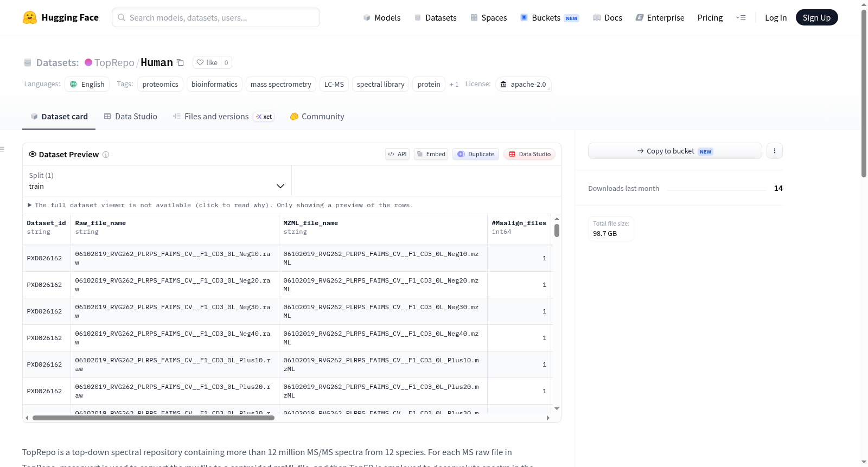This screenshot has width=868, height=467.
Task: Click the Copy to bucket button
Action: click(x=675, y=151)
